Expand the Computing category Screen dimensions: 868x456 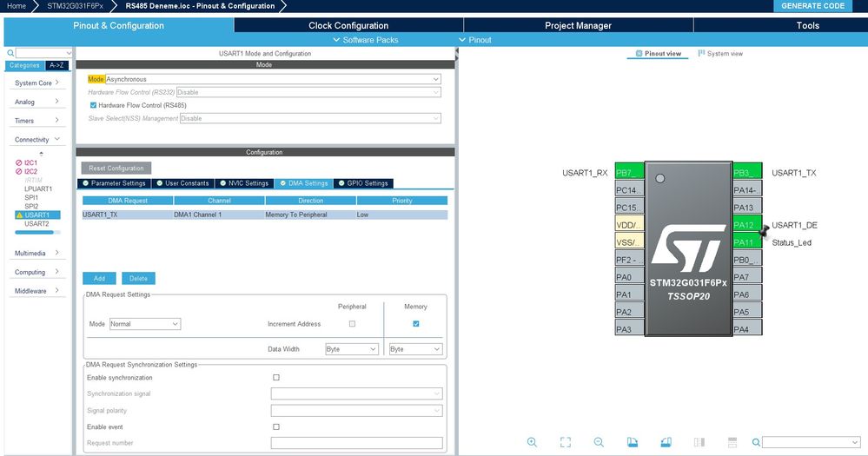37,272
